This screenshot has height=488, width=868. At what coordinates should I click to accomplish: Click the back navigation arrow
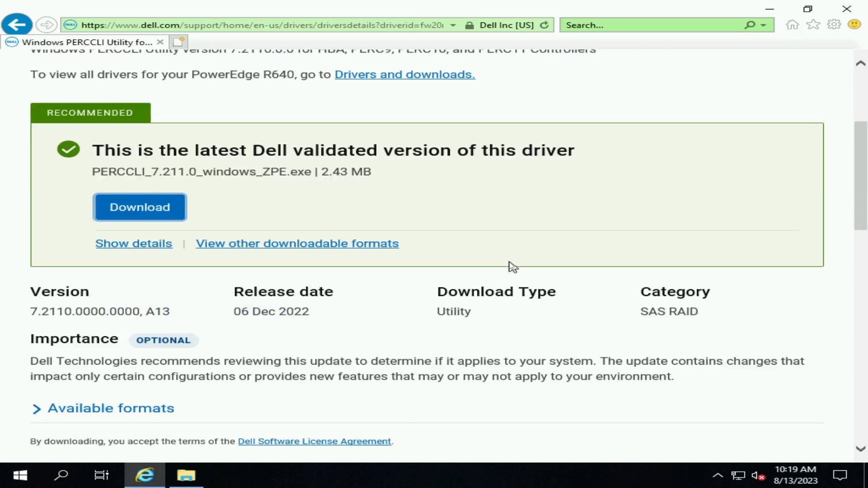[x=17, y=24]
